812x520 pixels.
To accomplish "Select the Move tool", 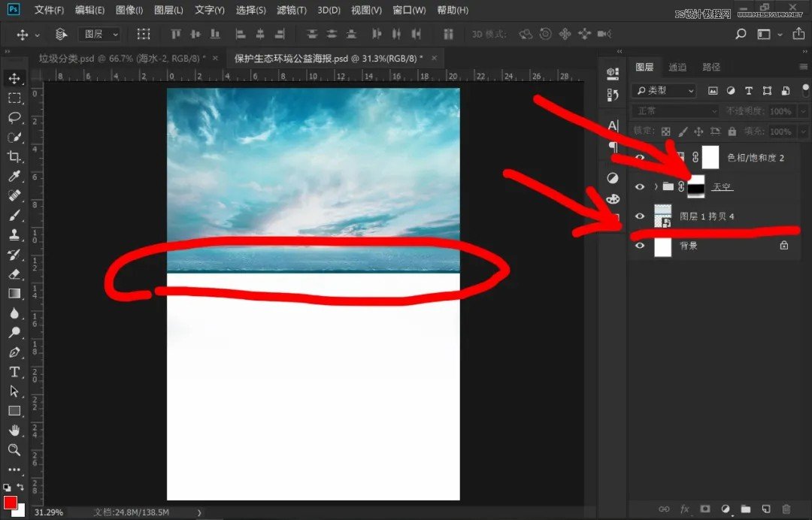I will 15,78.
